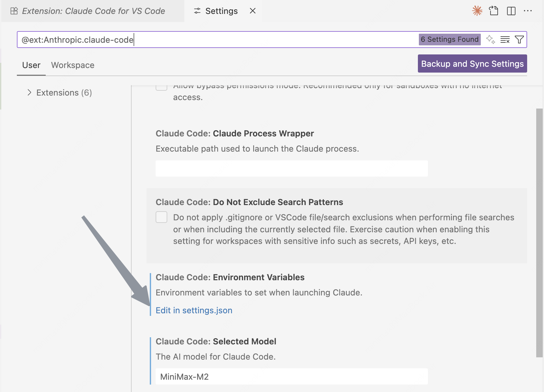This screenshot has width=544, height=392.
Task: Click the Extensions (6) label
Action: 64,93
